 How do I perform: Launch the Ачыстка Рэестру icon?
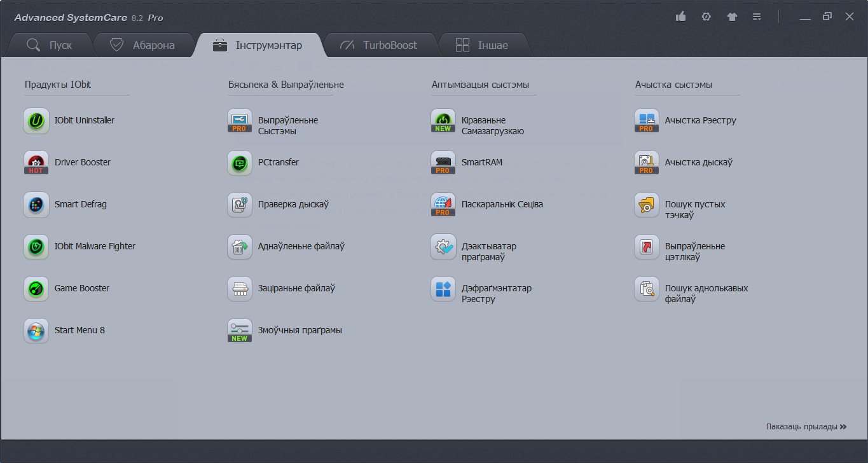[647, 121]
